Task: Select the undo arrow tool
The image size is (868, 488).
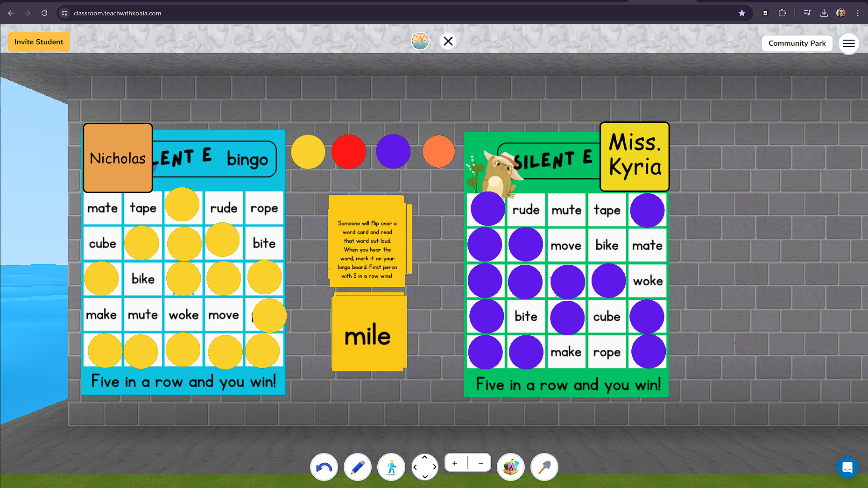Action: click(324, 467)
